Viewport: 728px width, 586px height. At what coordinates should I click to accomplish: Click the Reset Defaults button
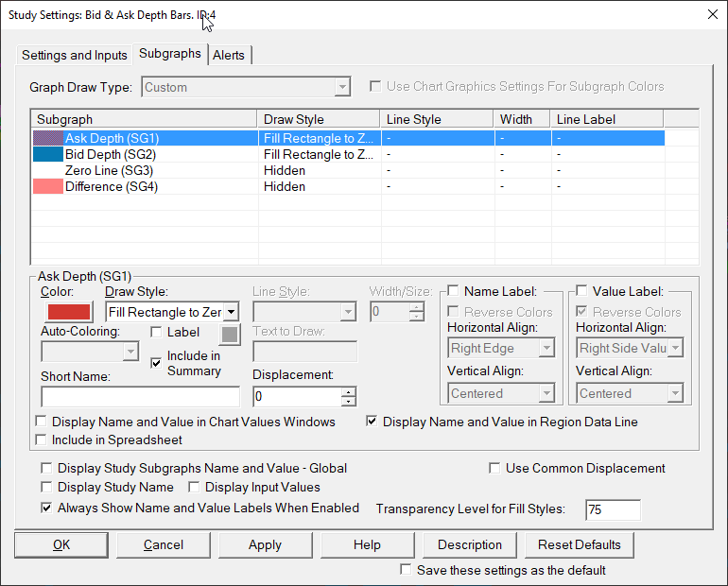579,544
